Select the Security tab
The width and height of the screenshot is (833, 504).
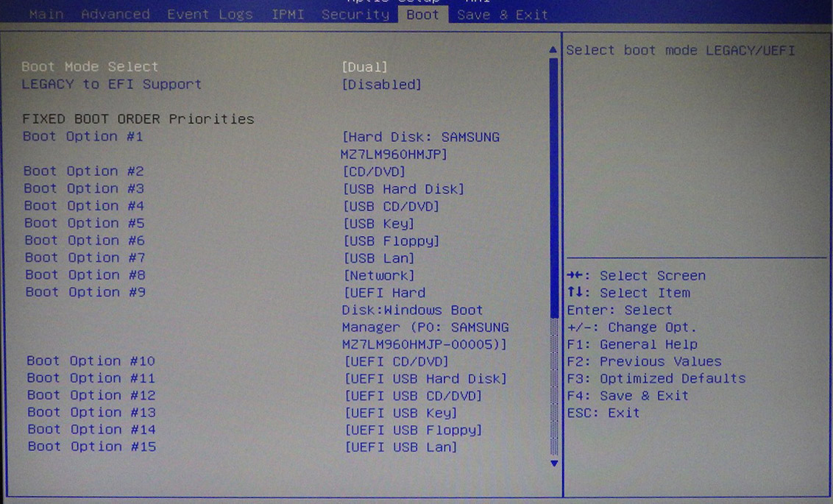pyautogui.click(x=355, y=14)
